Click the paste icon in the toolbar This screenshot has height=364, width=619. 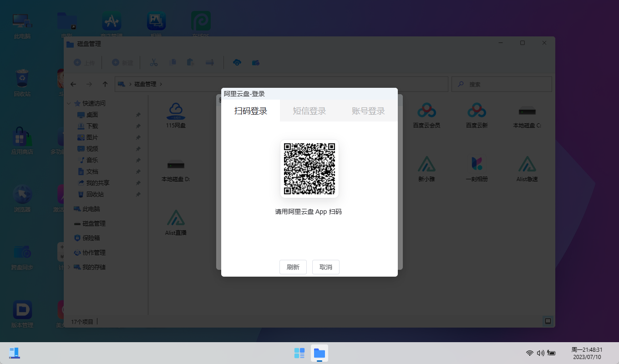click(x=190, y=62)
